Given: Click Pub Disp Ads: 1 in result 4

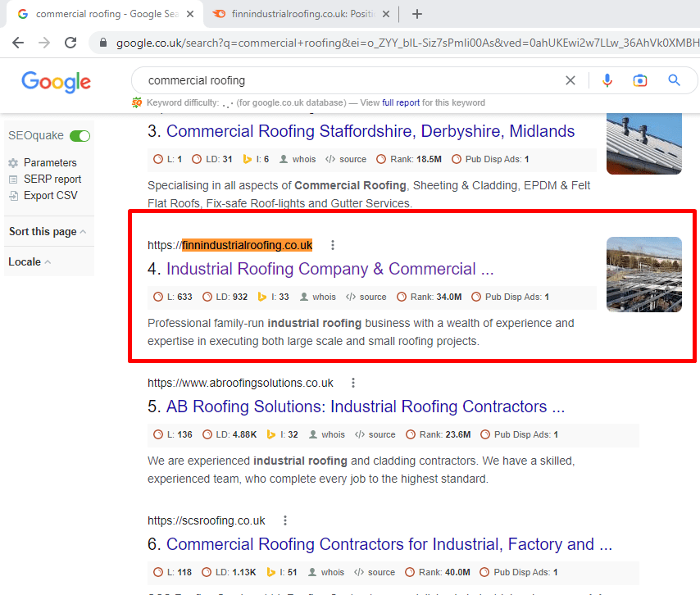Looking at the screenshot, I should pyautogui.click(x=511, y=297).
